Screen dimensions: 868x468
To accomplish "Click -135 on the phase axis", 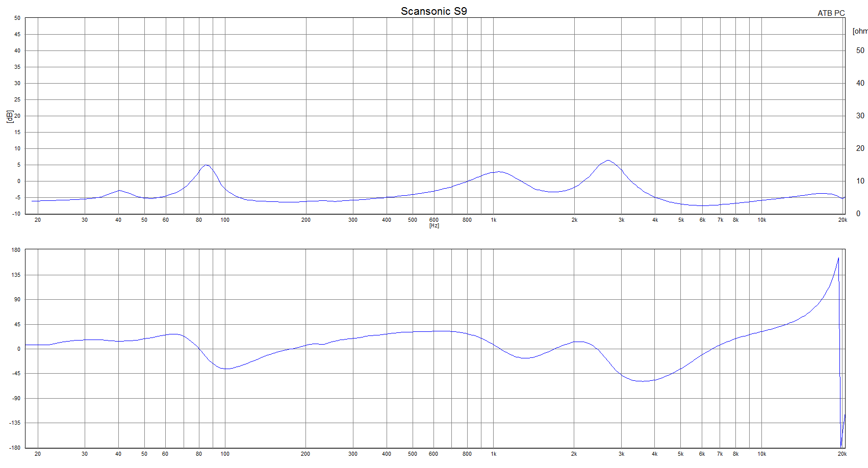I will pyautogui.click(x=15, y=423).
